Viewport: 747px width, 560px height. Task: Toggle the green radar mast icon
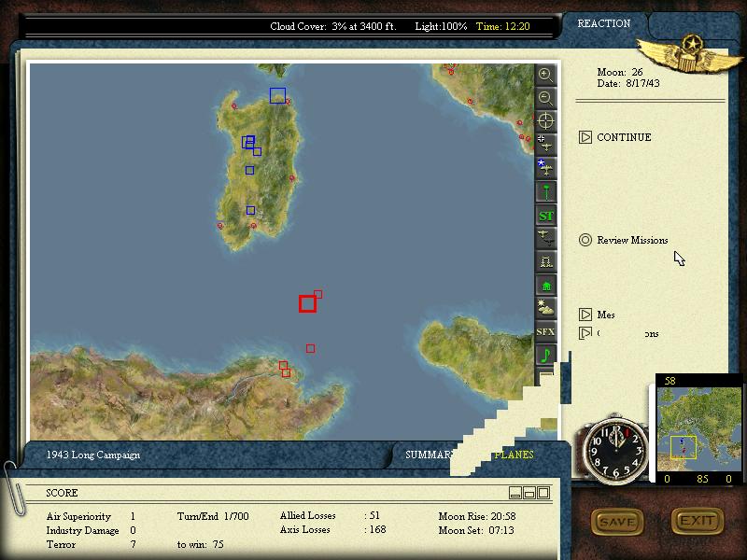(x=545, y=191)
